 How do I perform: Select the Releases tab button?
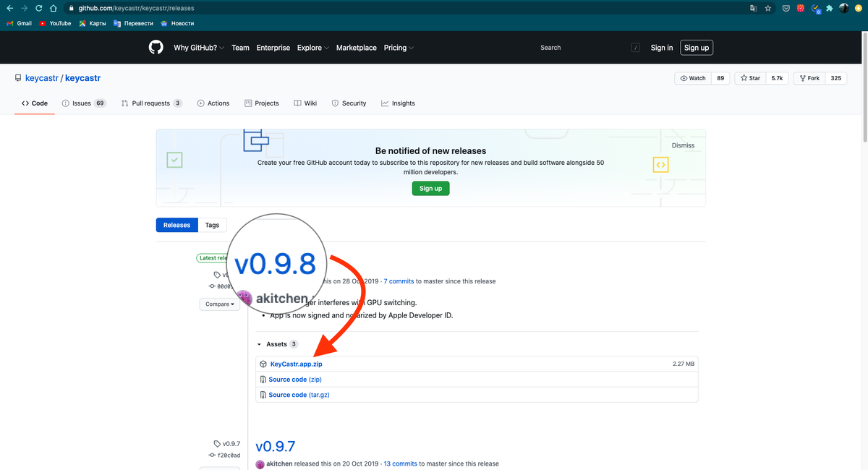click(176, 225)
